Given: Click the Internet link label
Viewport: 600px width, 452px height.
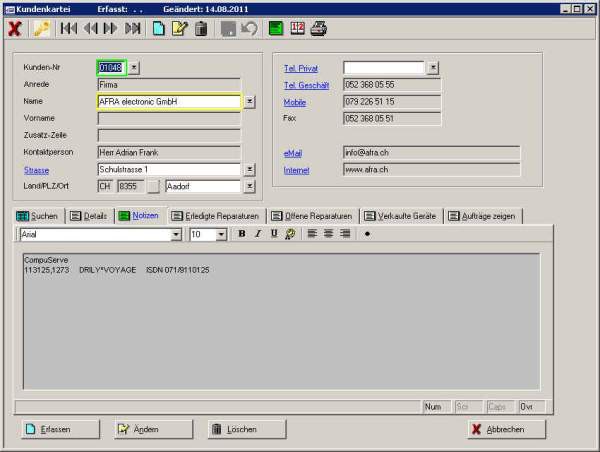Looking at the screenshot, I should (297, 170).
